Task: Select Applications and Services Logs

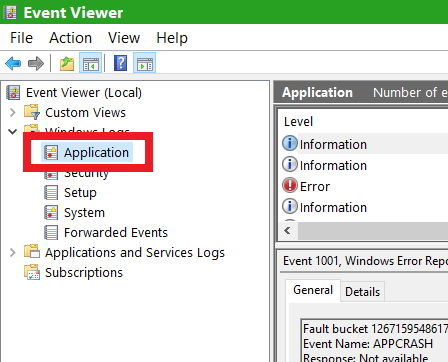Action: coord(135,253)
